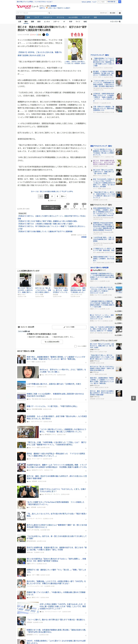Open 秋篠宮ご夫妻 トルコ公式訪問 article
The image size is (138, 644).
[x=55, y=395]
